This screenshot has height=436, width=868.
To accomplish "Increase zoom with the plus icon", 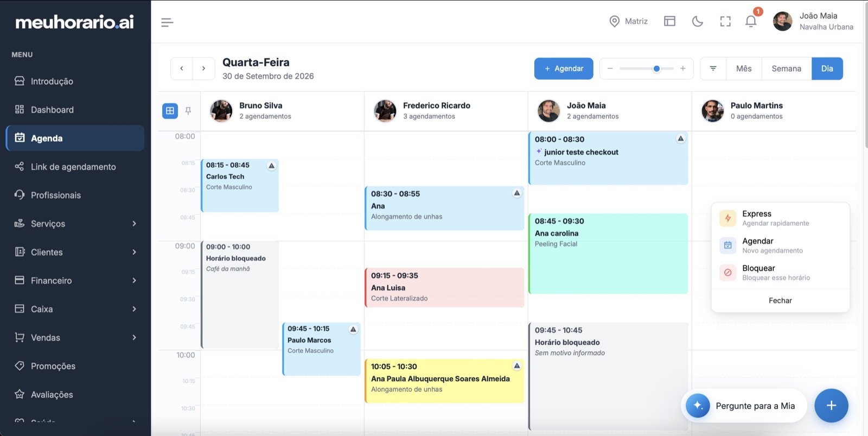I will (682, 68).
